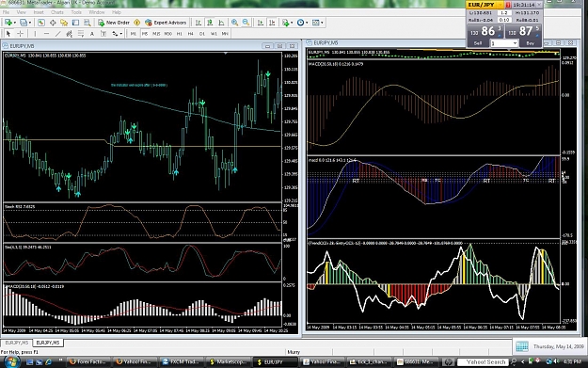
Task: Select the text label A tool
Action: (92, 34)
